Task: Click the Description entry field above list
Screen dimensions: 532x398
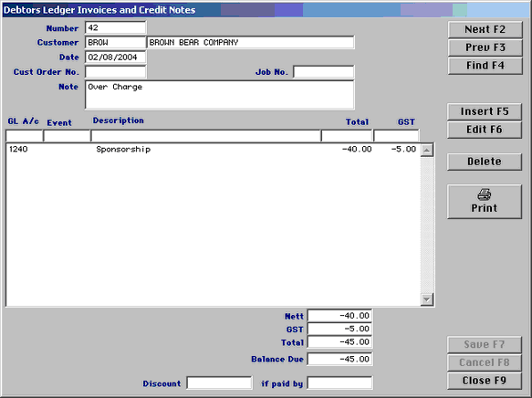Action: [206, 136]
